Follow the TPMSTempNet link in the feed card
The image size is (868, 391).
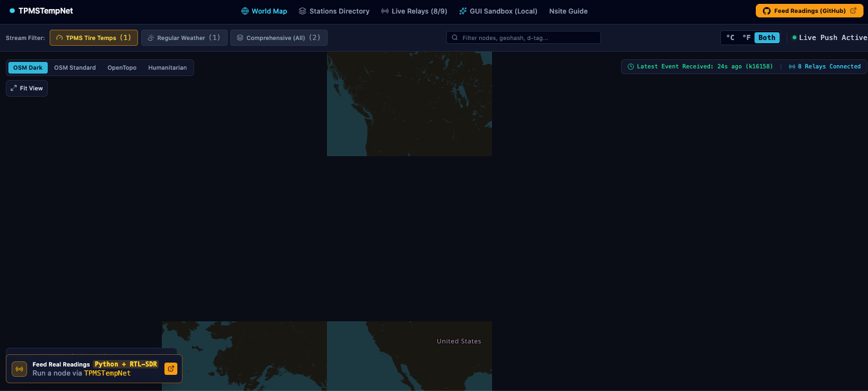[107, 373]
